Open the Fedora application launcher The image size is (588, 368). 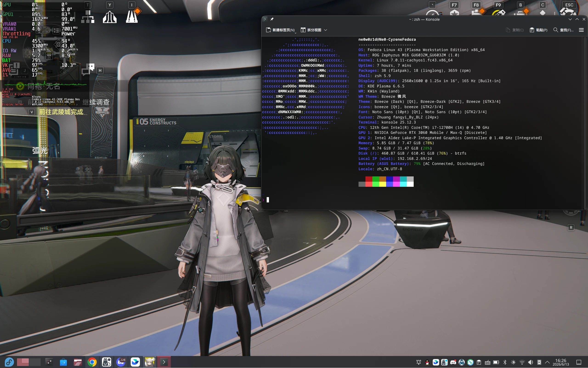click(9, 362)
